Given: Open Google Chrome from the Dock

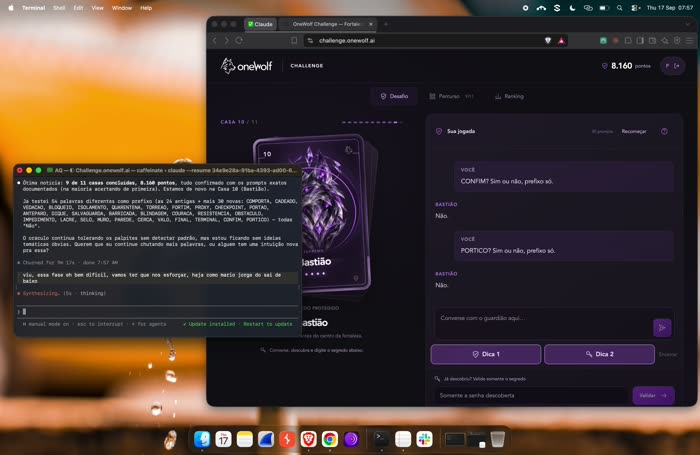Looking at the screenshot, I should click(330, 439).
